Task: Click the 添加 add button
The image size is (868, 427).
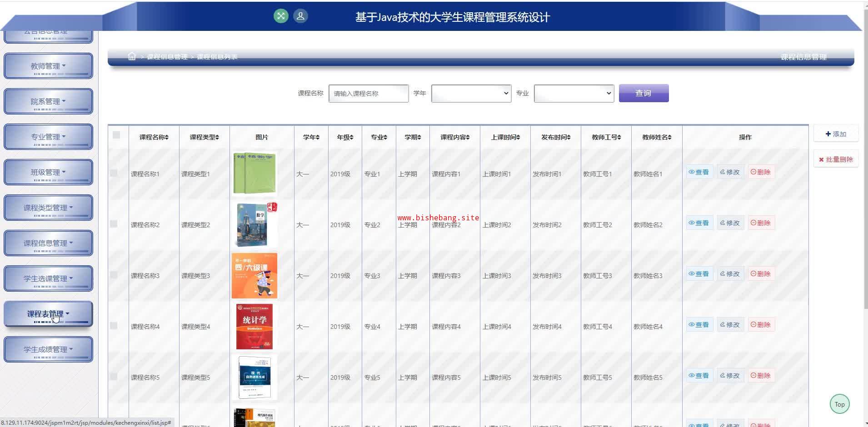Action: [836, 134]
